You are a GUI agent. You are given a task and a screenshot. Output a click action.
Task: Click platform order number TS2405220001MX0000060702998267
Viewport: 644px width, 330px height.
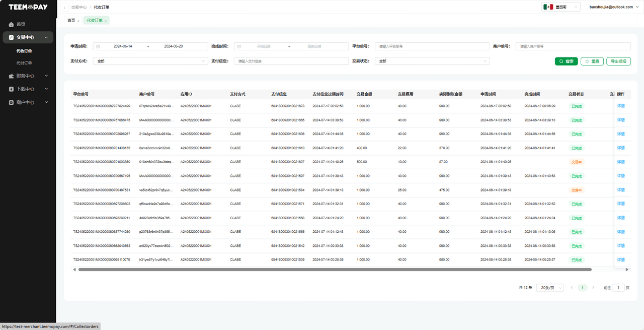point(102,134)
